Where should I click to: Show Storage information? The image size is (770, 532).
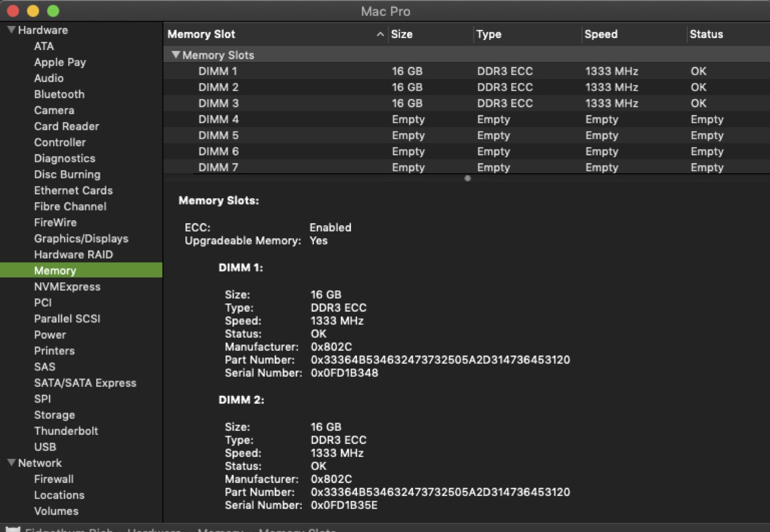tap(54, 415)
